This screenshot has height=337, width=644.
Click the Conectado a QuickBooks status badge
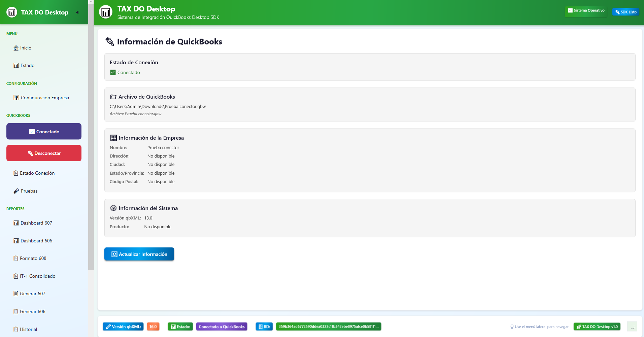click(222, 327)
